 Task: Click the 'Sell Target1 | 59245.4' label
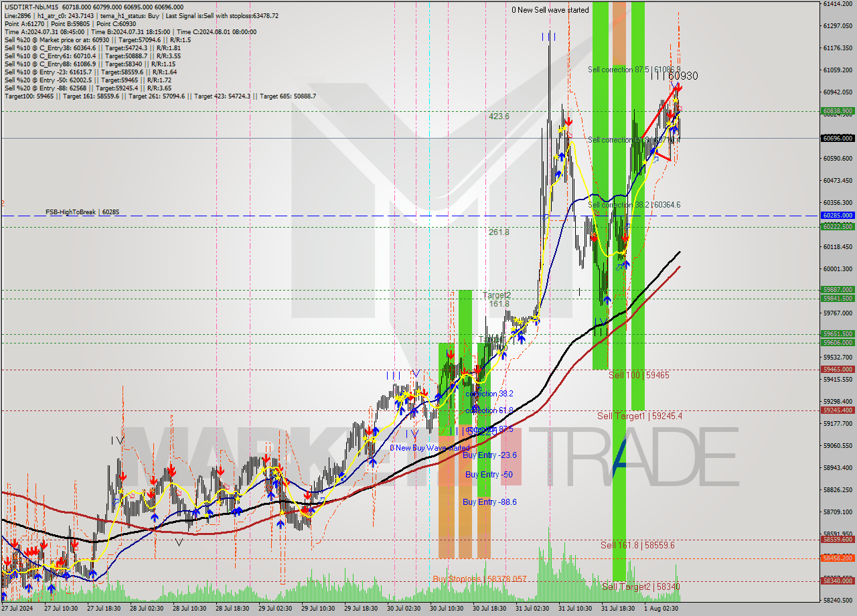coord(639,416)
